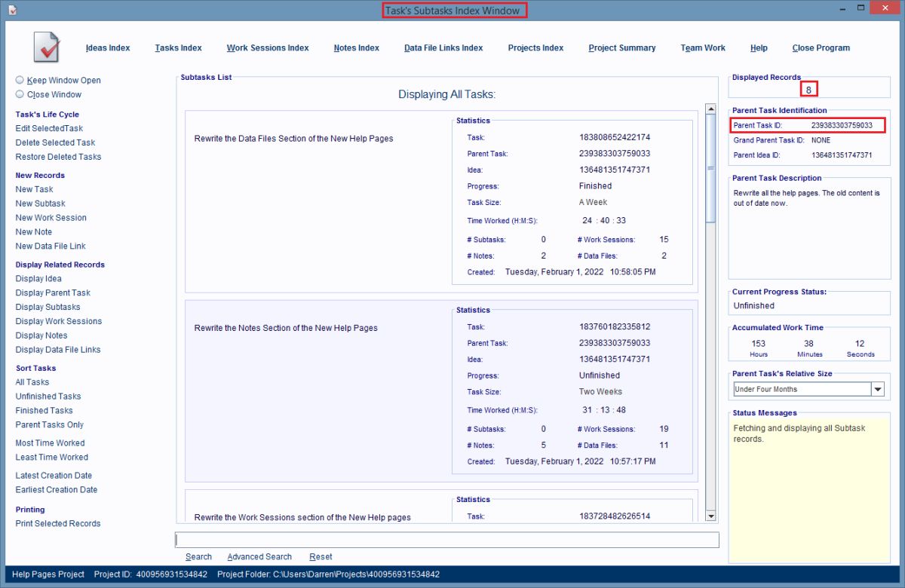Click task ID 183808652422174
The height and width of the screenshot is (588, 905).
coord(615,138)
